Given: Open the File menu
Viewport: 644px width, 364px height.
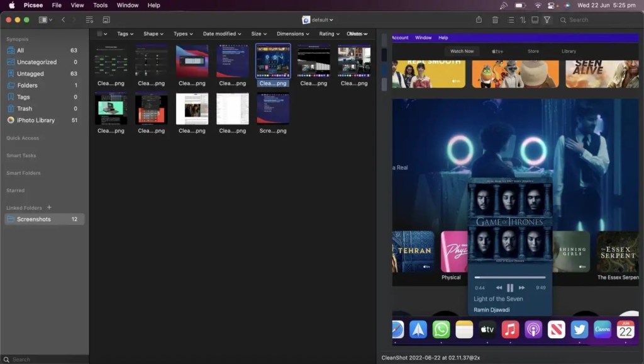Looking at the screenshot, I should coord(57,5).
